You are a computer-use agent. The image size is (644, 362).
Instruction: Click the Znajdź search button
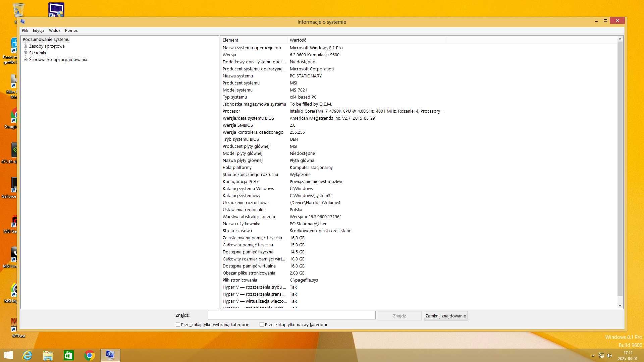tap(399, 316)
